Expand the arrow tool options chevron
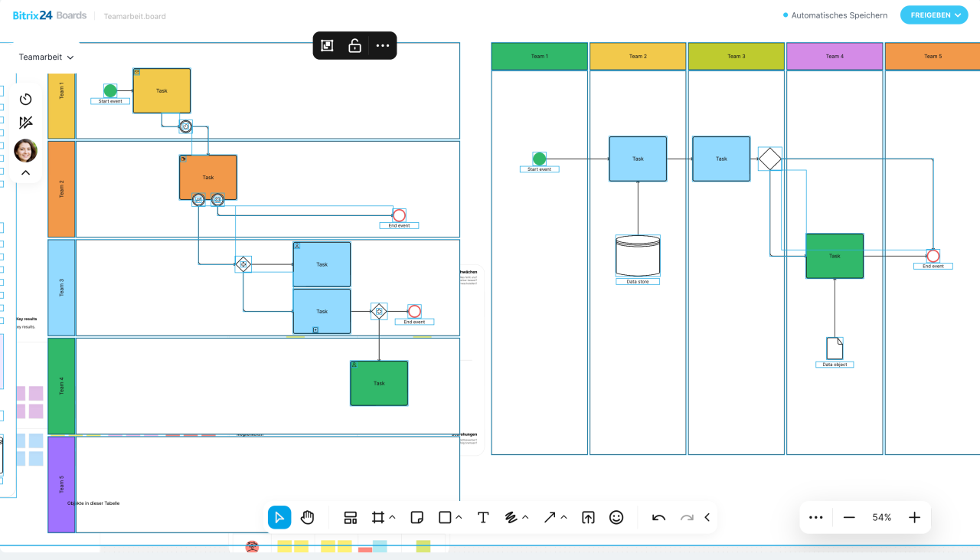This screenshot has width=980, height=560. pos(563,517)
